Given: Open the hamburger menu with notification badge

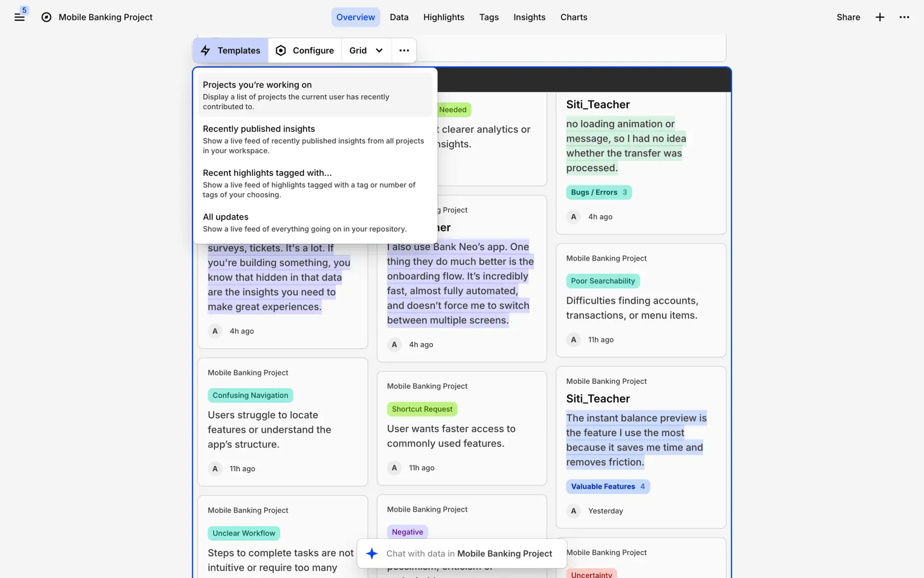Looking at the screenshot, I should point(19,17).
